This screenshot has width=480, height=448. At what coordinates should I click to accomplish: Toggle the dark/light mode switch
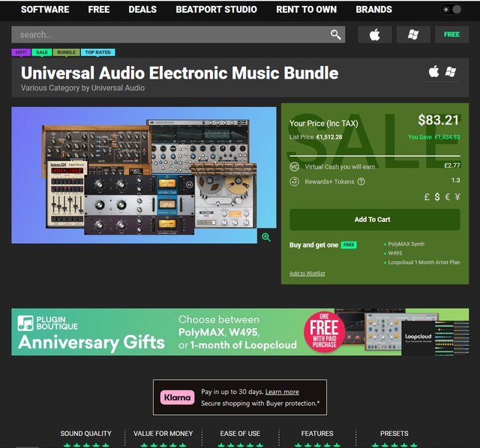click(x=451, y=10)
